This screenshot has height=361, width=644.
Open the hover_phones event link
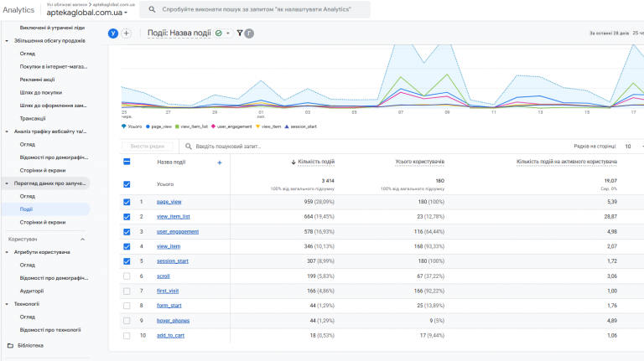tap(173, 321)
